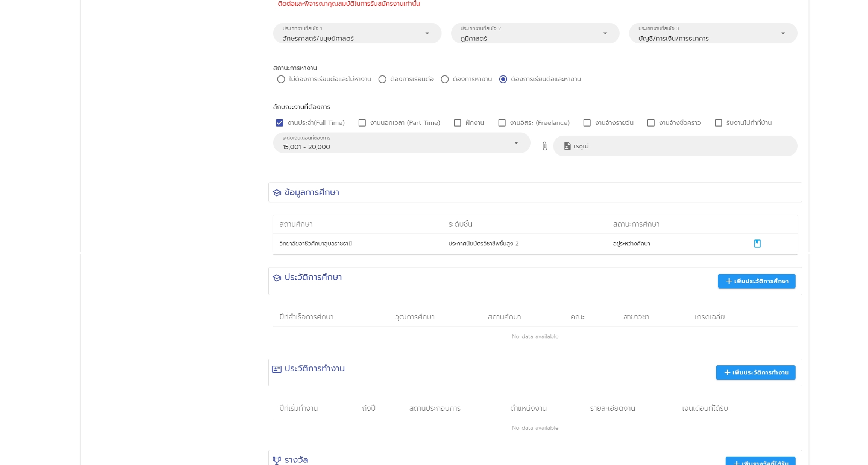The height and width of the screenshot is (465, 868).
Task: Click graduation cap icon beside ข้อมูลการศึกษา
Action: click(x=277, y=193)
